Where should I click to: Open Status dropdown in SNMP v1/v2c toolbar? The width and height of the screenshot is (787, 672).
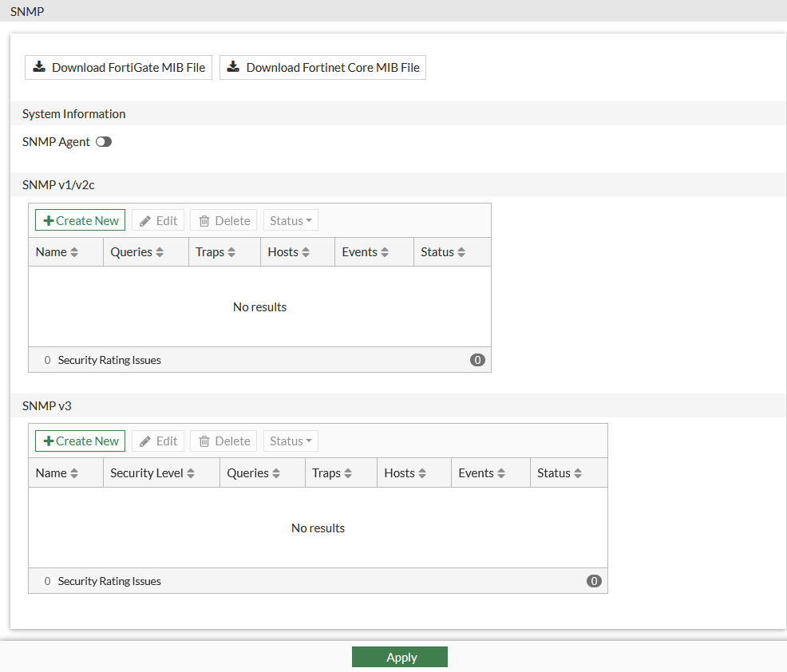coord(291,221)
